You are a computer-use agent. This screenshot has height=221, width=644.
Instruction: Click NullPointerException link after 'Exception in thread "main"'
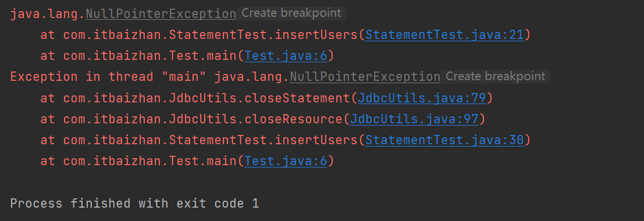point(365,77)
